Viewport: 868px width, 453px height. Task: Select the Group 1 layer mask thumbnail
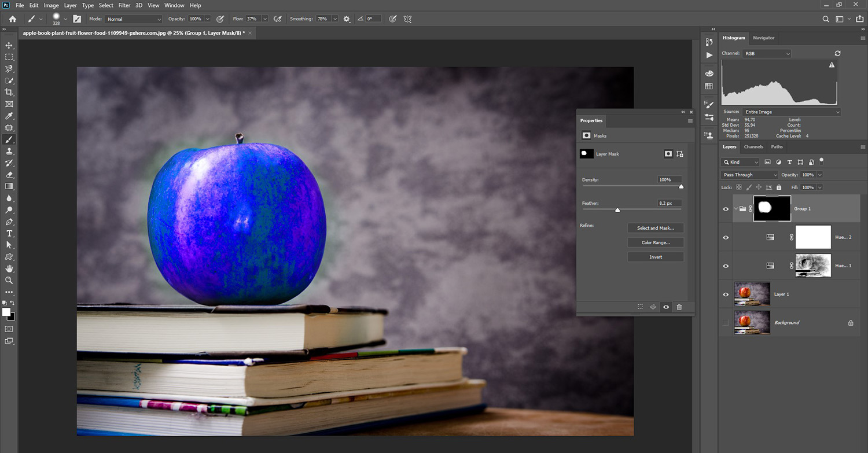[x=772, y=208]
